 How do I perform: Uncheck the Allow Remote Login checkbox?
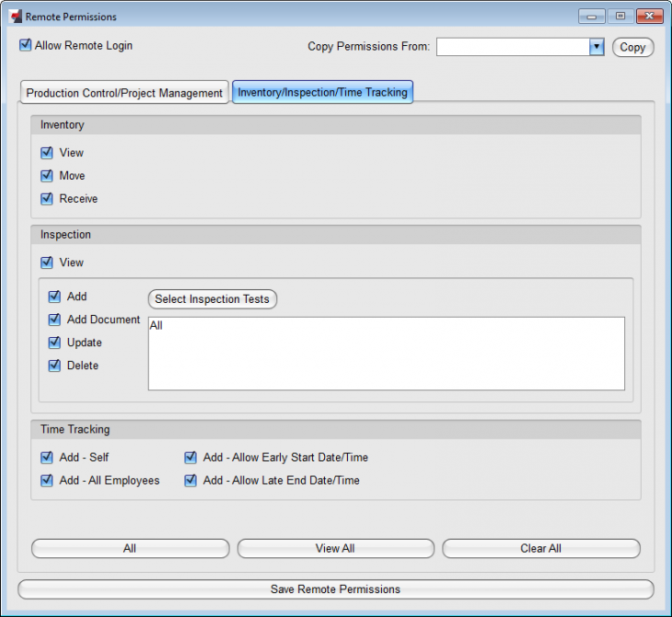point(26,45)
